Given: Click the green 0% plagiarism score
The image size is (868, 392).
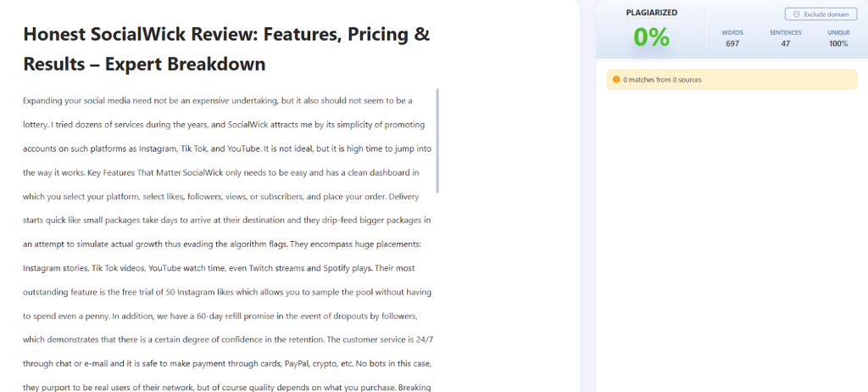Looking at the screenshot, I should tap(651, 37).
